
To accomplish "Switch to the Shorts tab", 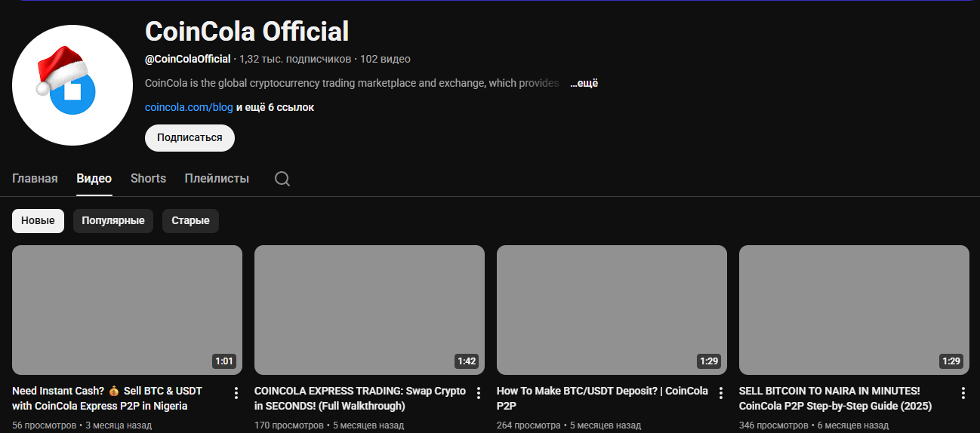I will click(148, 179).
